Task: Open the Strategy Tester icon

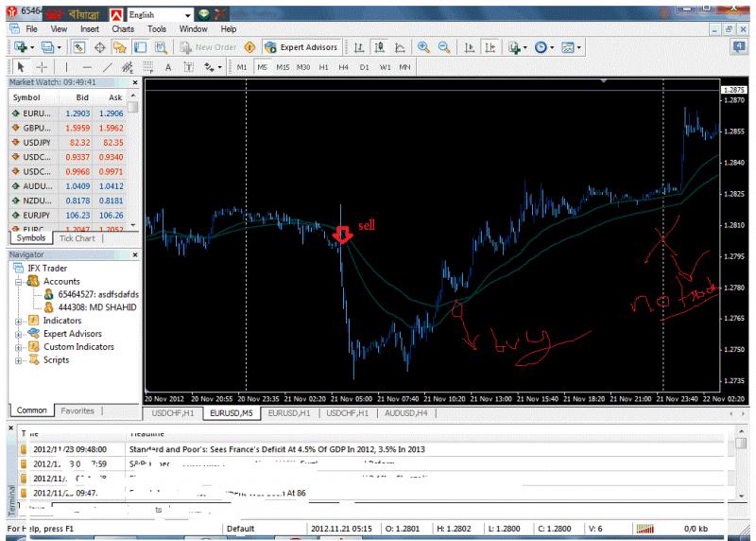Action: [161, 47]
